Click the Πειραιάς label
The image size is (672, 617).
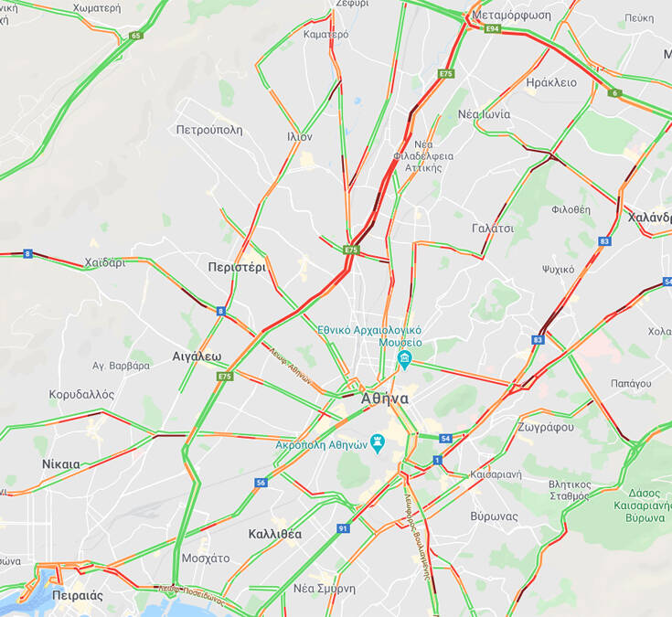[78, 596]
